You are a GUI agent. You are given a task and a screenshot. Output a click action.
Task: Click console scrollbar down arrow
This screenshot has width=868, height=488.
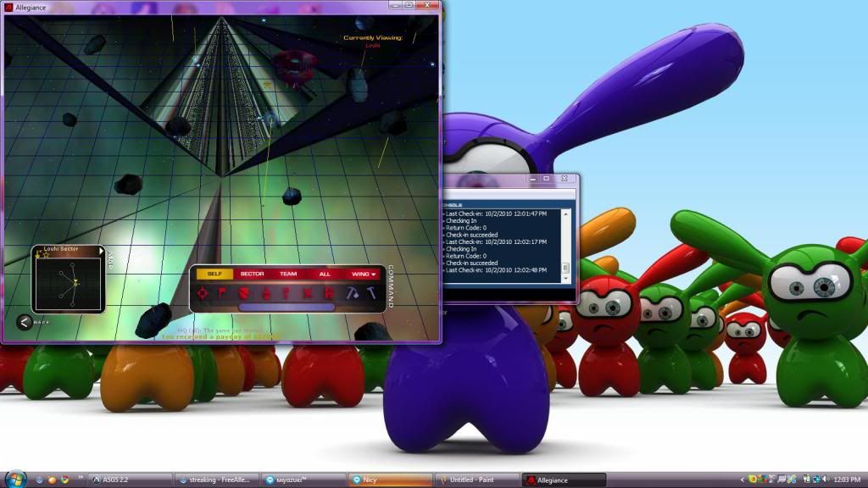tap(565, 278)
